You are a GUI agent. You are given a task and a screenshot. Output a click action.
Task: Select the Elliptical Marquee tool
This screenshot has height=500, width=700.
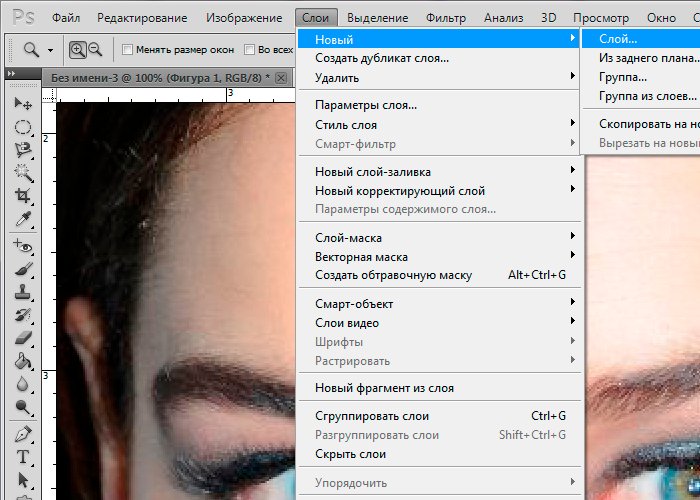coord(22,127)
